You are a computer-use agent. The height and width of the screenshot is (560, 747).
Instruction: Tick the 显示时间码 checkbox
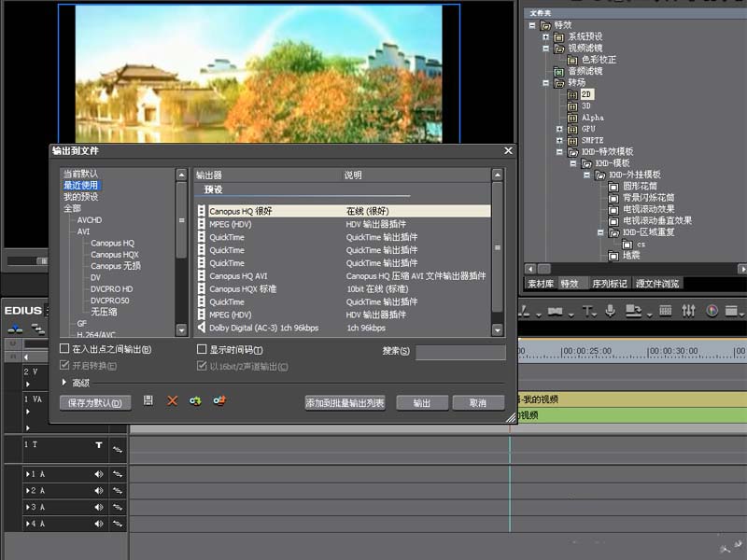pyautogui.click(x=202, y=349)
